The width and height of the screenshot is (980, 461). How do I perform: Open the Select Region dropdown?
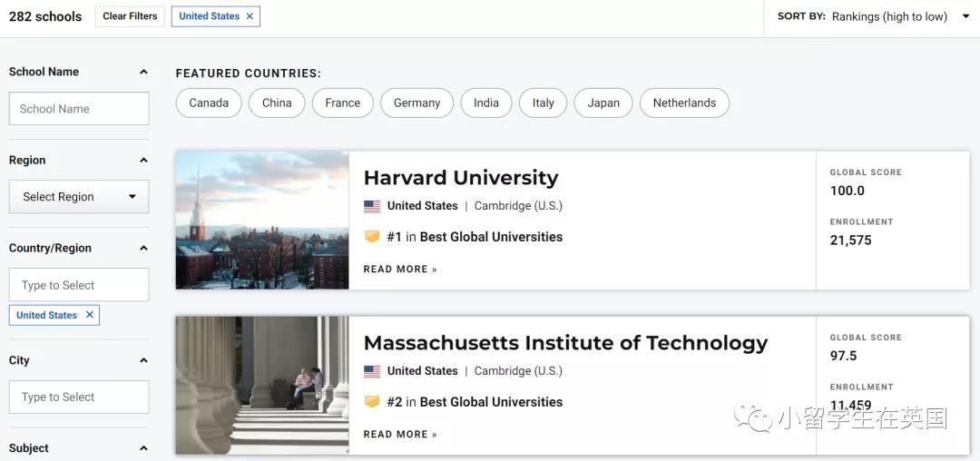click(79, 197)
